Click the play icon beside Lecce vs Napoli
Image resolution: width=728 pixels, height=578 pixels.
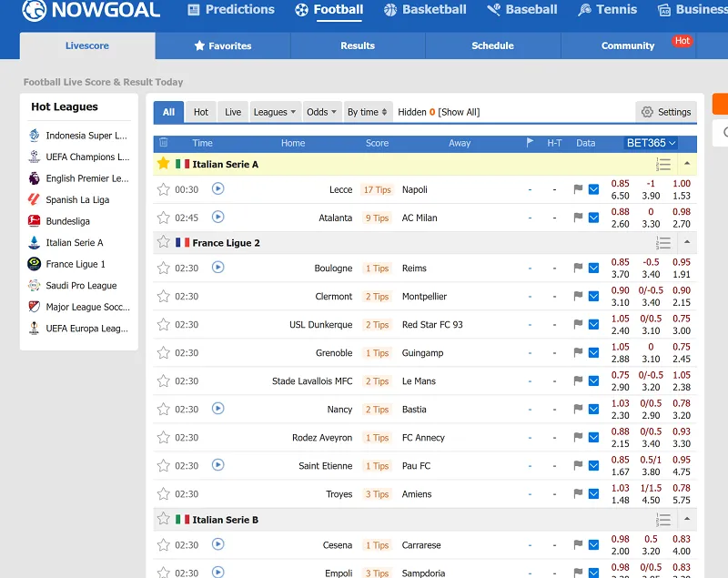point(217,189)
